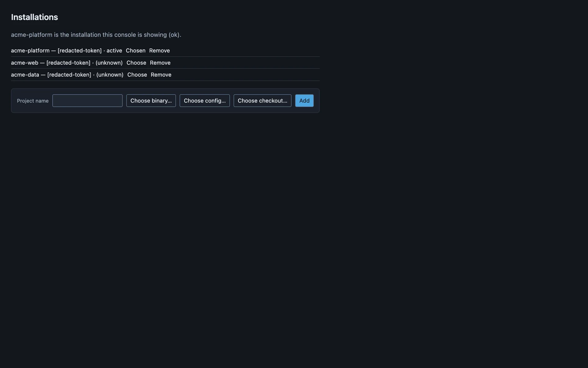This screenshot has height=368, width=588.
Task: Click the 'Project name' label
Action: point(33,101)
